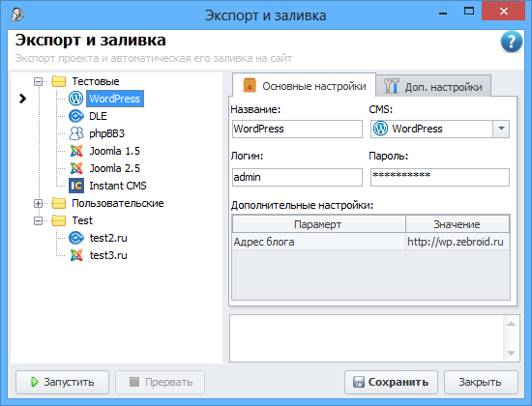
Task: Click the Сохранить button
Action: [x=391, y=382]
